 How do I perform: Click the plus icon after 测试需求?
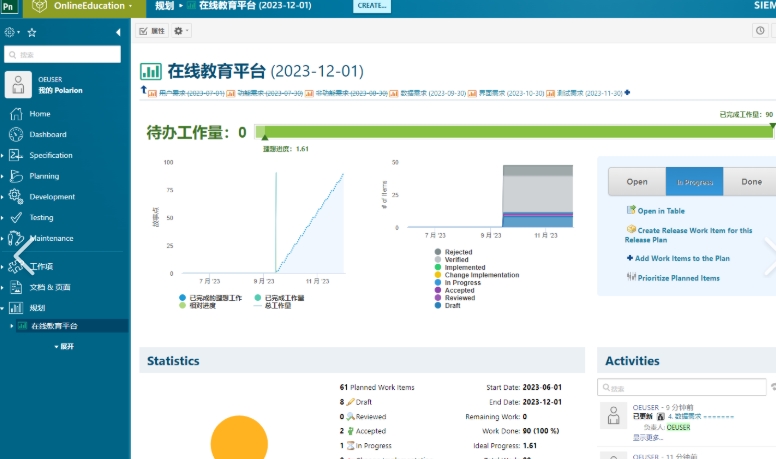point(627,93)
